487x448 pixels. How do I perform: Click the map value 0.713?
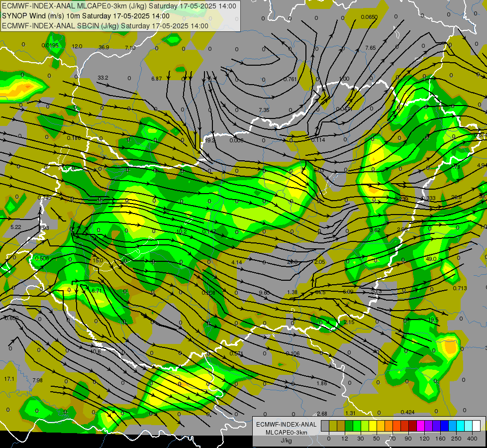(460, 288)
